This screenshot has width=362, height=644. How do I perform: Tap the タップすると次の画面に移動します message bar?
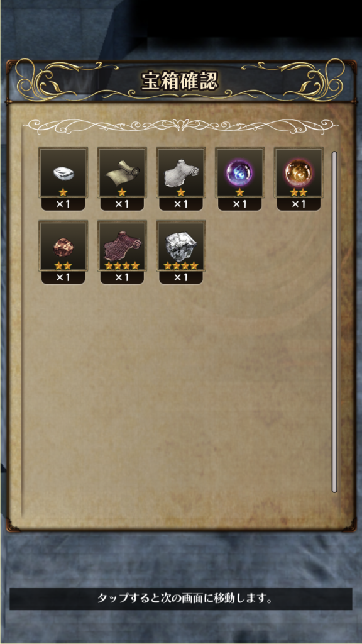tap(181, 599)
